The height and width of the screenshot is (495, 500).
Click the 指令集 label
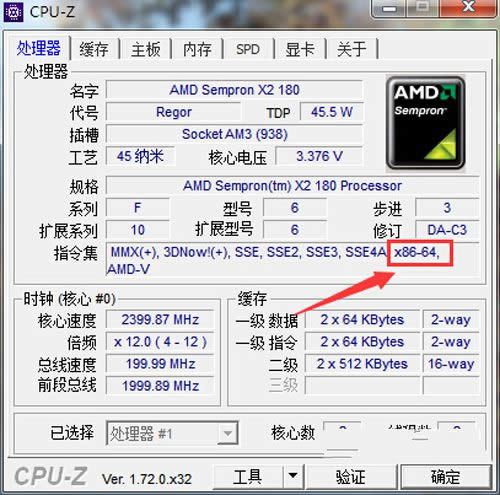click(x=76, y=253)
